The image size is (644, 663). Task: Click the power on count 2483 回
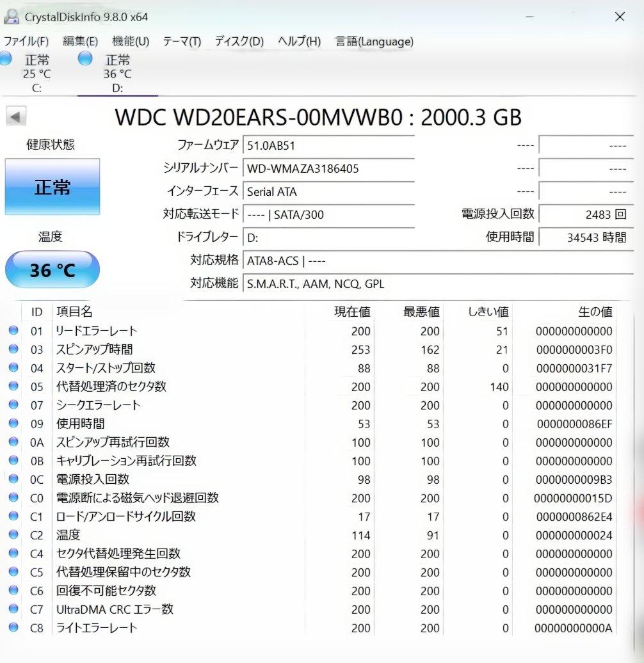586,214
